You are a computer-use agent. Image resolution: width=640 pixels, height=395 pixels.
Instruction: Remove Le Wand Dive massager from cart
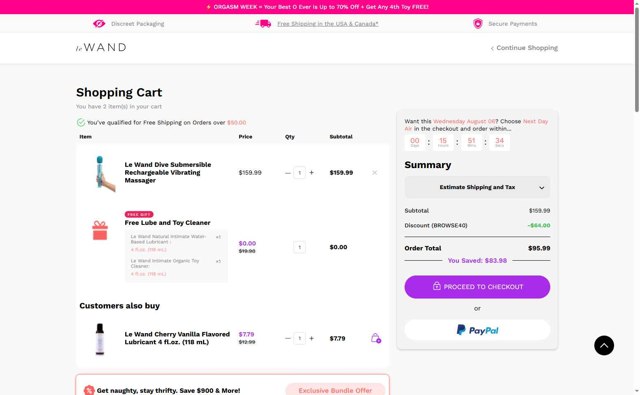[x=375, y=173]
